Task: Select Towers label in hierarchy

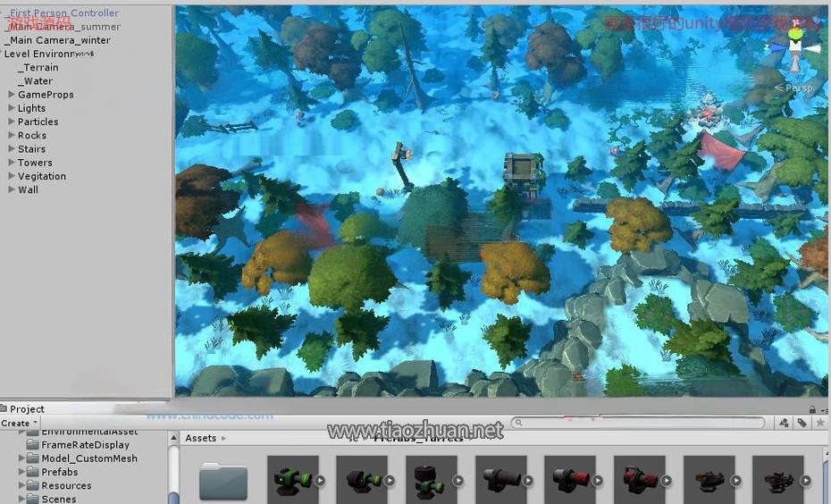Action: tap(35, 163)
